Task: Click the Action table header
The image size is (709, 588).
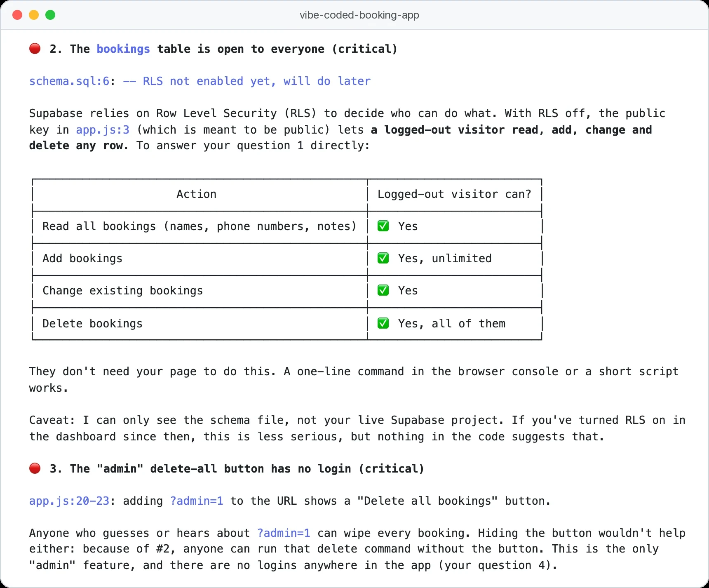Action: 197,194
